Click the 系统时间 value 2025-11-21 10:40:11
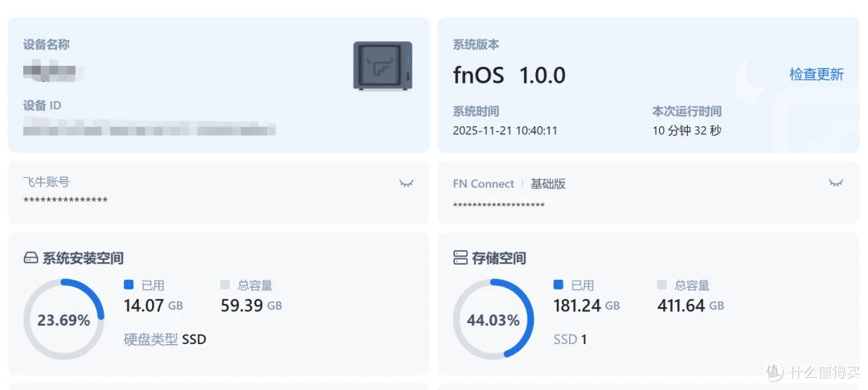This screenshot has height=390, width=868. tap(505, 131)
